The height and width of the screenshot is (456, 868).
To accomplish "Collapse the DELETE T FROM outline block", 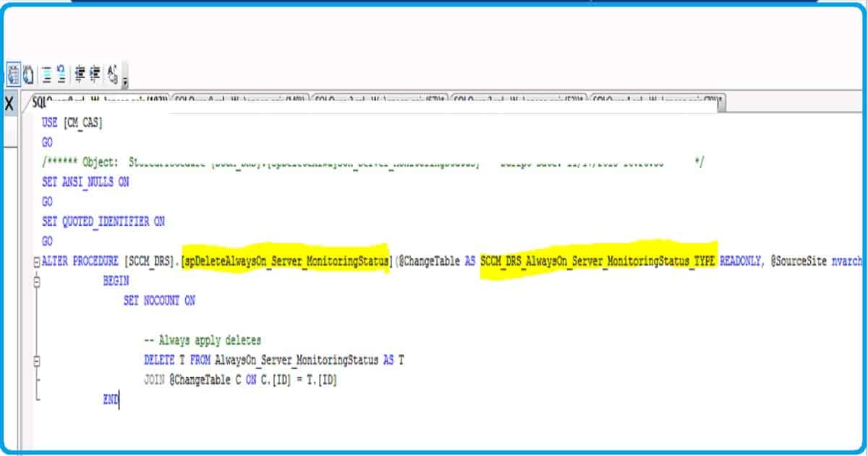I will click(x=37, y=360).
